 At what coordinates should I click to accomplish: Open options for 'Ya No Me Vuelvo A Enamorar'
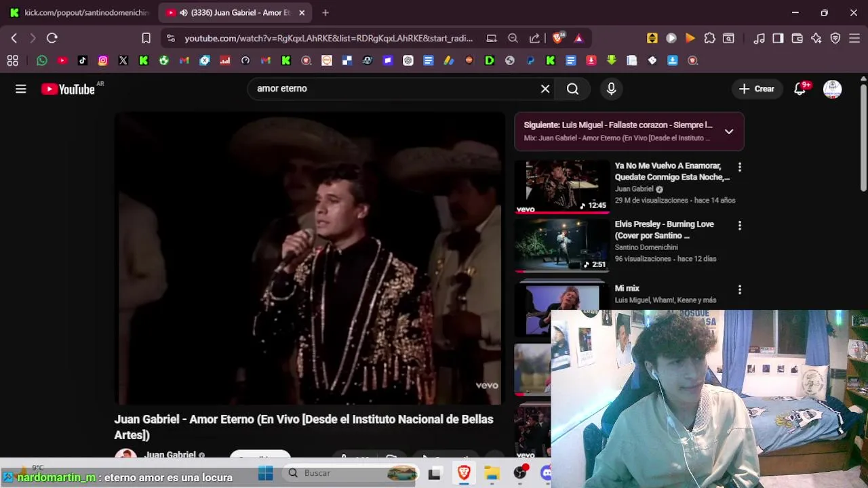pos(739,167)
